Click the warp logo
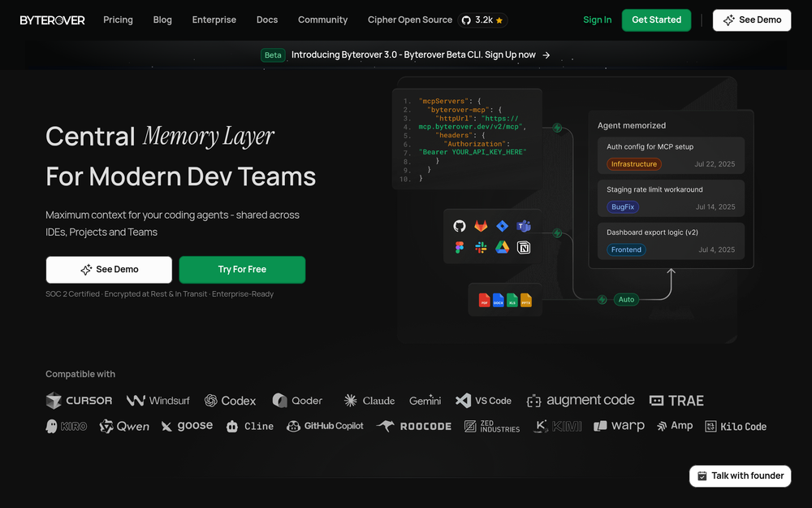The height and width of the screenshot is (508, 812). tap(619, 427)
